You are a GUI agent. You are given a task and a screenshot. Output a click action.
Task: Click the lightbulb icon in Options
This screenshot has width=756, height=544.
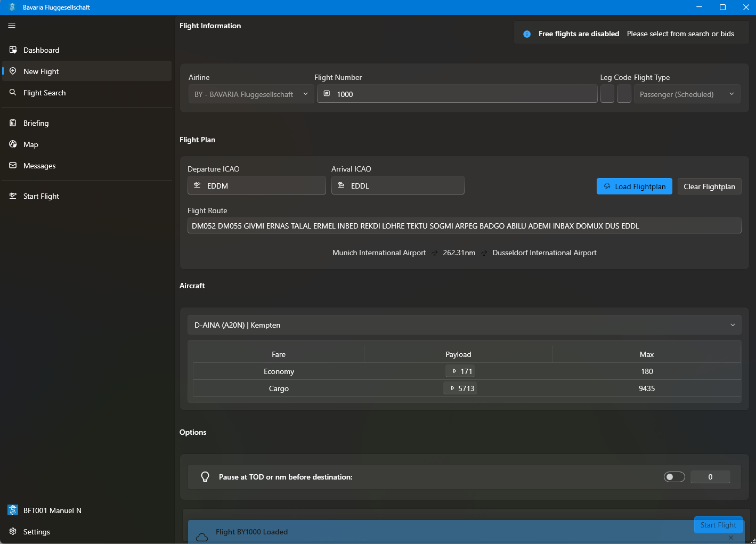click(205, 477)
